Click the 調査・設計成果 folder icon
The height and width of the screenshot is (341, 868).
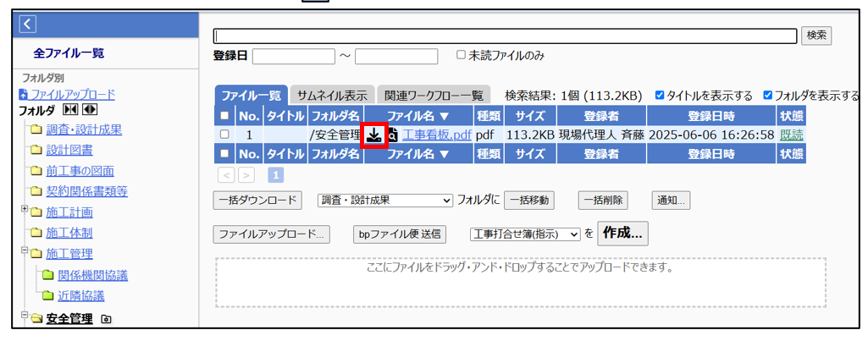36,130
